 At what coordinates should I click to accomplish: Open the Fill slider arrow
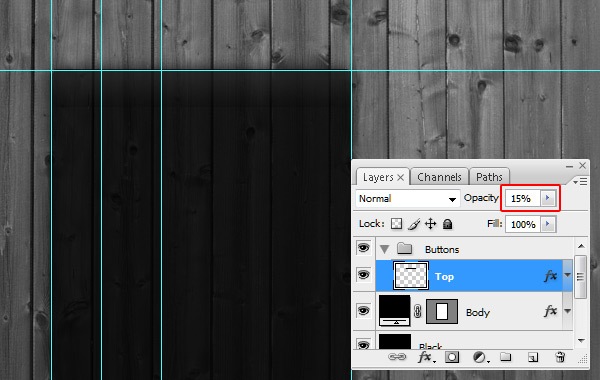click(548, 224)
